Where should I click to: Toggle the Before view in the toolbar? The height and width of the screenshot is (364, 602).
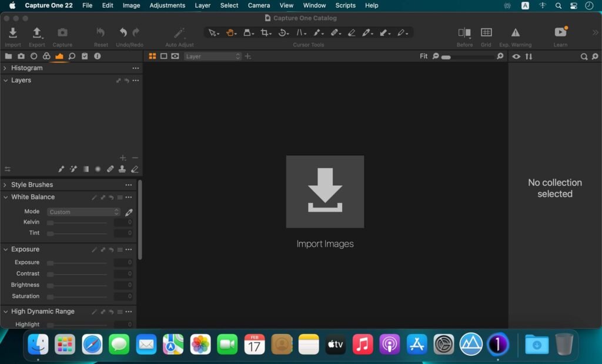point(464,34)
